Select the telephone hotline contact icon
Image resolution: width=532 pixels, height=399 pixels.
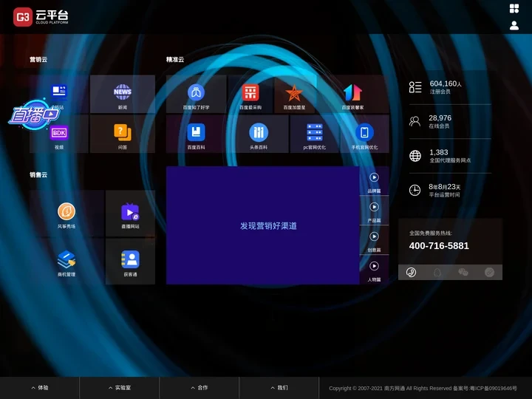[411, 272]
